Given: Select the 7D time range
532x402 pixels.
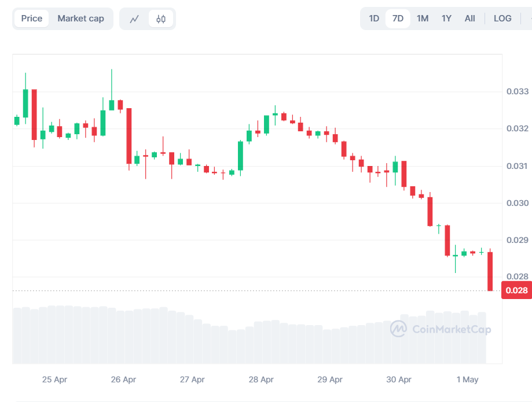Looking at the screenshot, I should pyautogui.click(x=398, y=19).
